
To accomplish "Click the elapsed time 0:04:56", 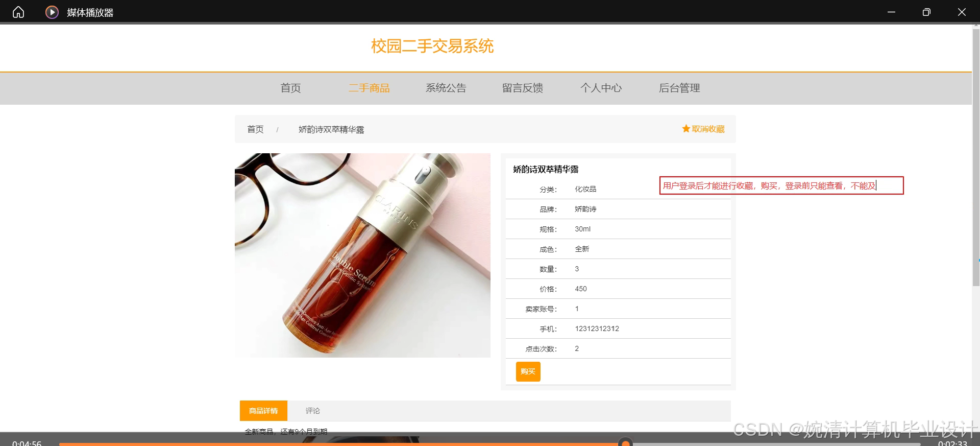I will coord(27,442).
